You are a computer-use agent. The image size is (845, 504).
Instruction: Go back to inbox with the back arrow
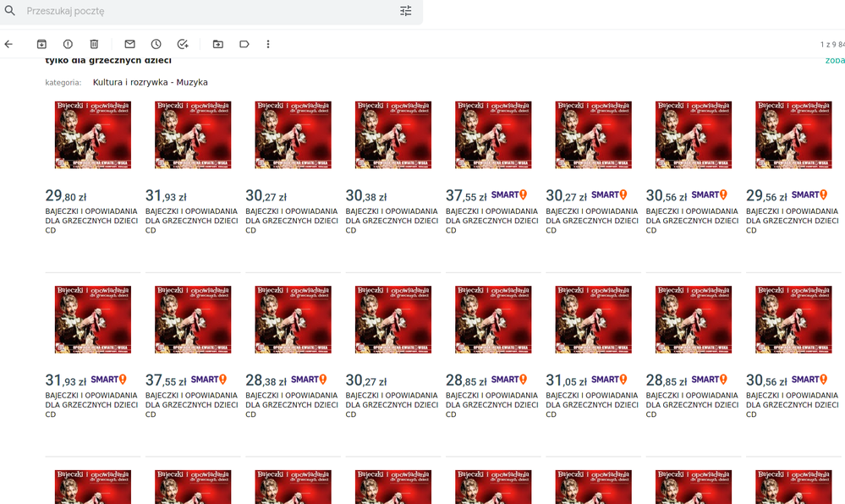click(x=8, y=44)
